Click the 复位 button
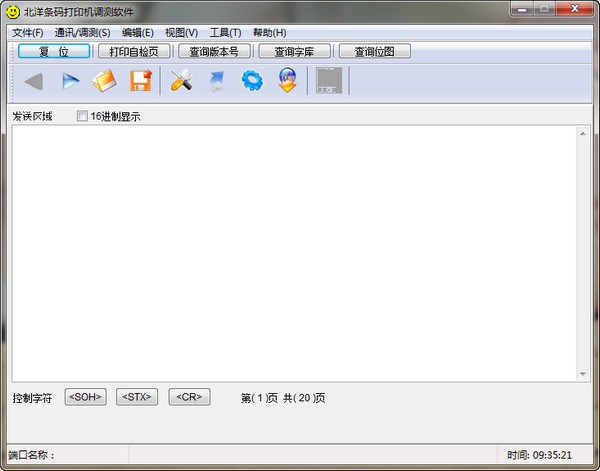Image resolution: width=600 pixels, height=471 pixels. coord(54,51)
